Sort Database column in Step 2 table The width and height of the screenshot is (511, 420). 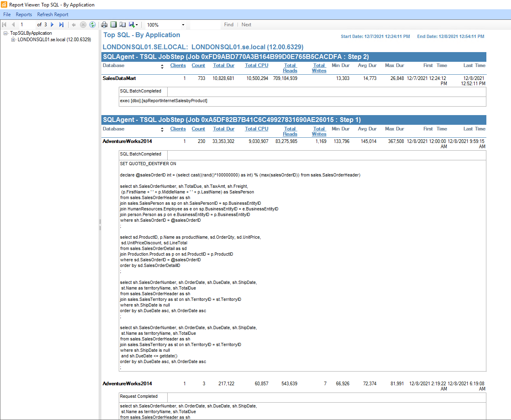162,66
